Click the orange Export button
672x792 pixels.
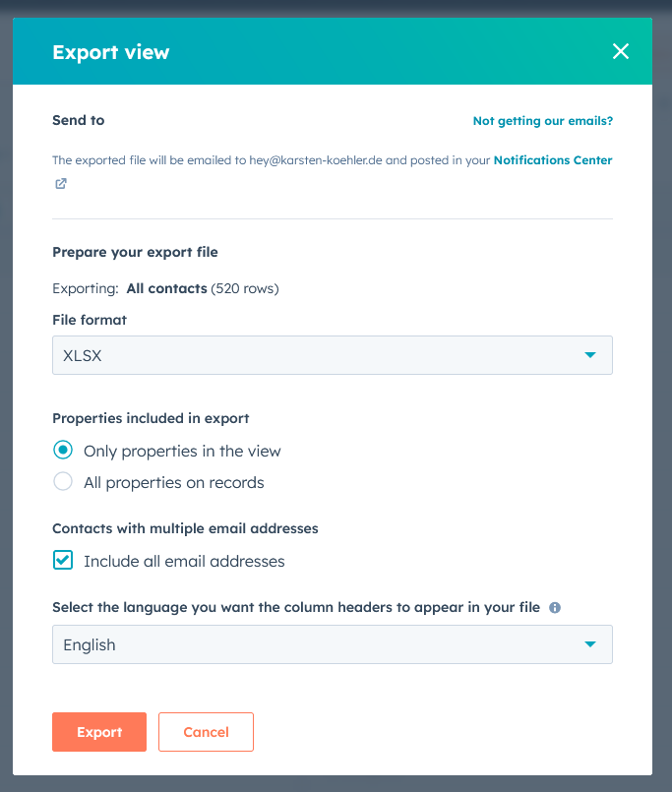(98, 731)
